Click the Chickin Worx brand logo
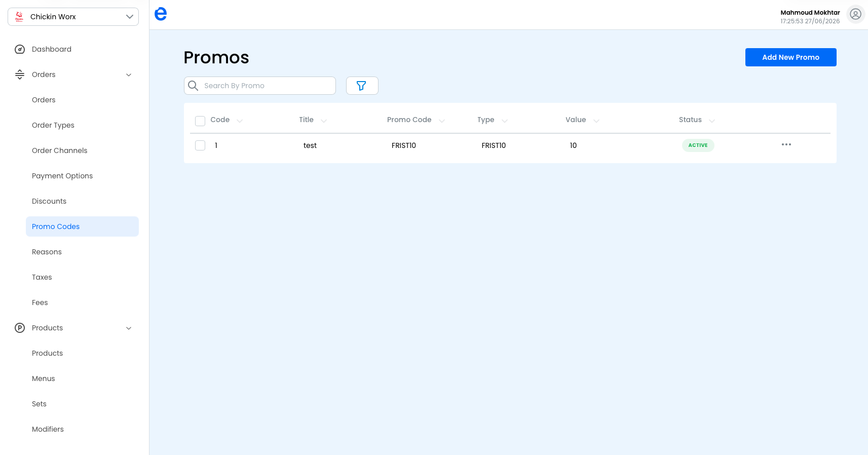Viewport: 868px width, 455px height. pyautogui.click(x=19, y=17)
